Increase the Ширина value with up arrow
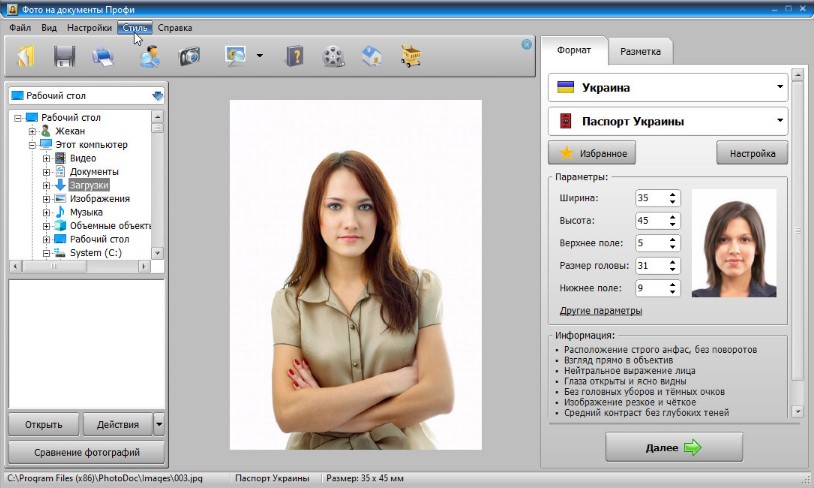This screenshot has height=488, width=814. tap(672, 194)
